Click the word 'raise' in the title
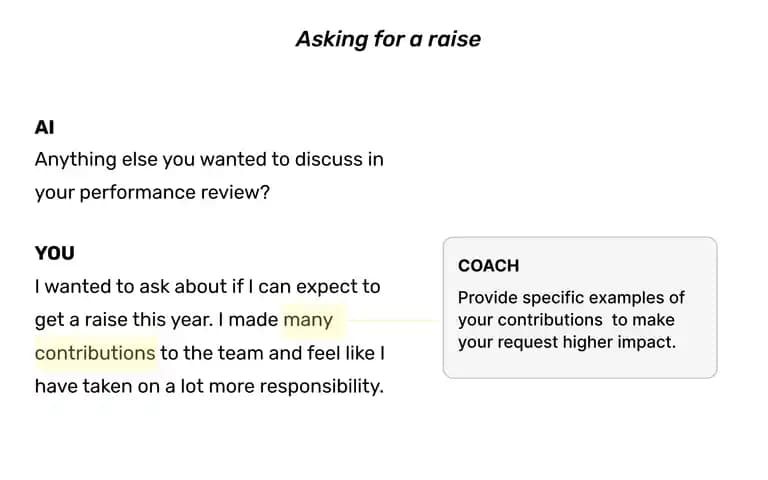The image size is (768, 480). tap(454, 39)
